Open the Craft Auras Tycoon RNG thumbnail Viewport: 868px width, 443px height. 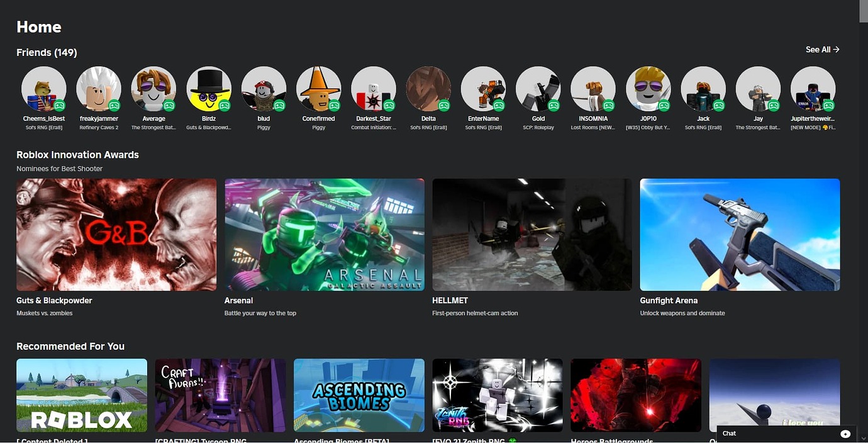pos(220,395)
